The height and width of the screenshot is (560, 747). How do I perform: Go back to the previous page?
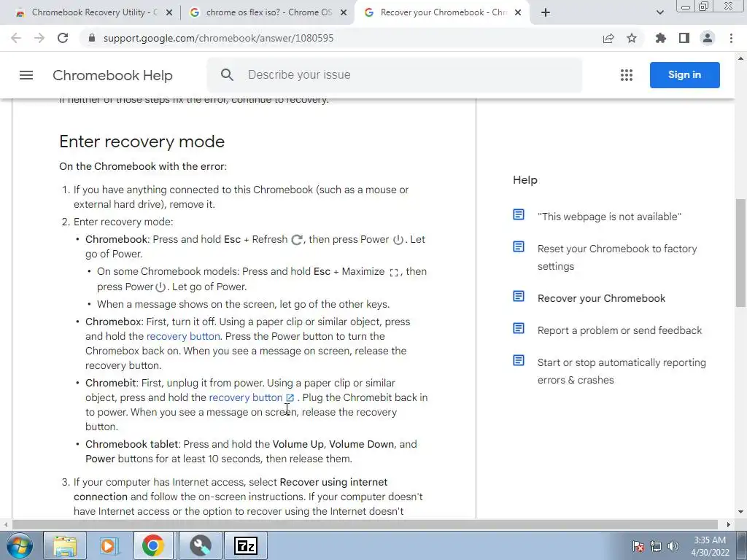16,38
